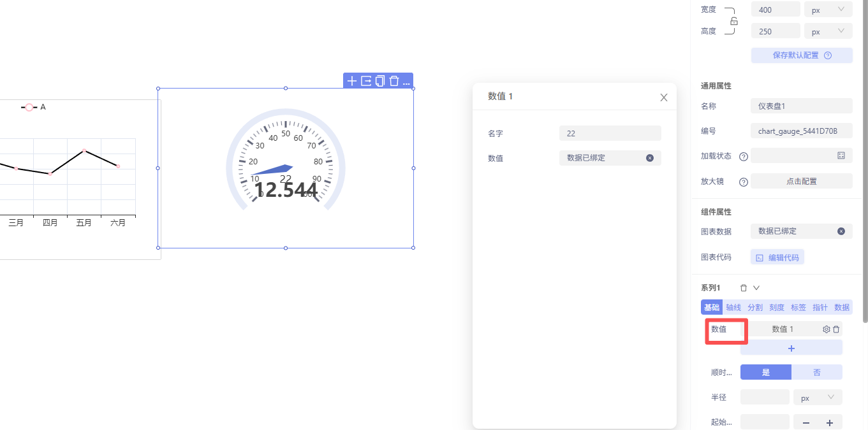Image resolution: width=868 pixels, height=430 pixels.
Task: Click the grid icon in 加载状态 field
Action: (841, 155)
